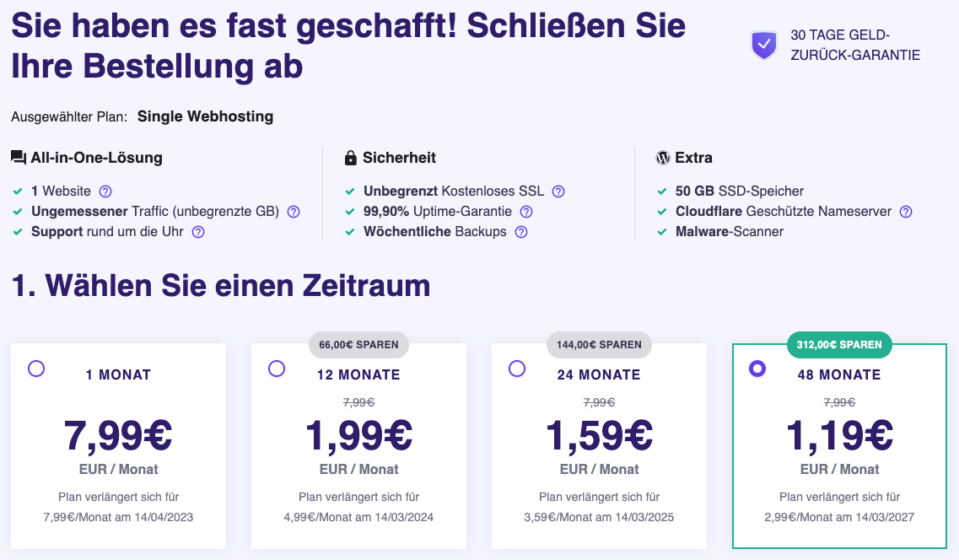
Task: Select the 48 Monate plan radio button
Action: pyautogui.click(x=757, y=369)
